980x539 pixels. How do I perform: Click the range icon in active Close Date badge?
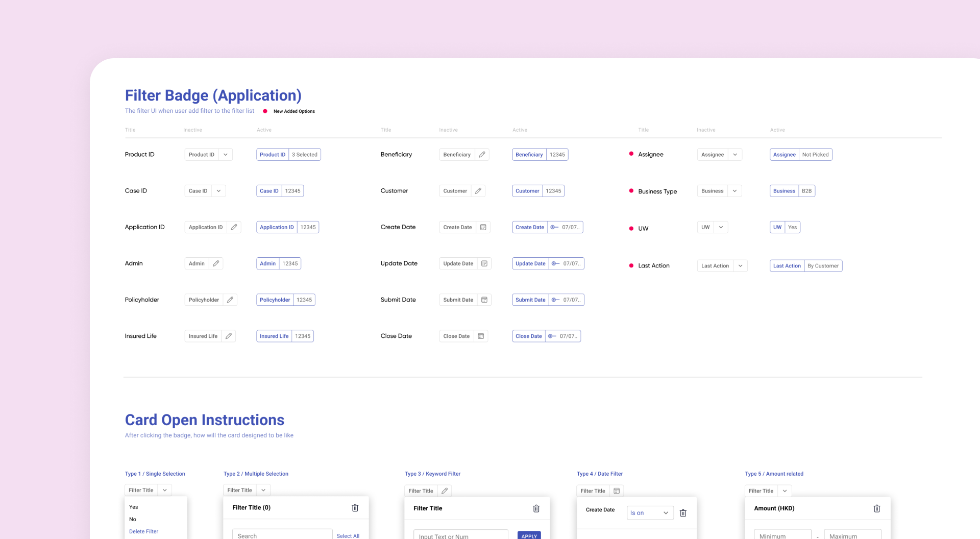(552, 336)
